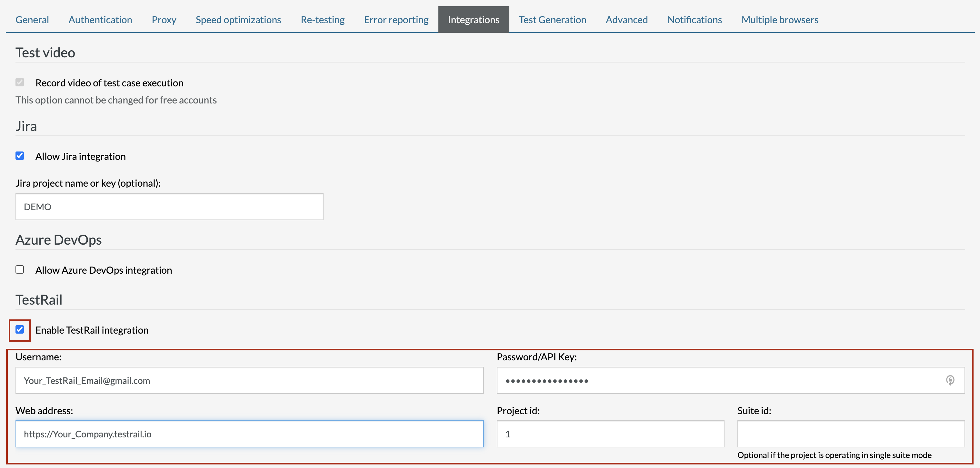The width and height of the screenshot is (980, 468).
Task: Open the General tab
Action: point(32,20)
